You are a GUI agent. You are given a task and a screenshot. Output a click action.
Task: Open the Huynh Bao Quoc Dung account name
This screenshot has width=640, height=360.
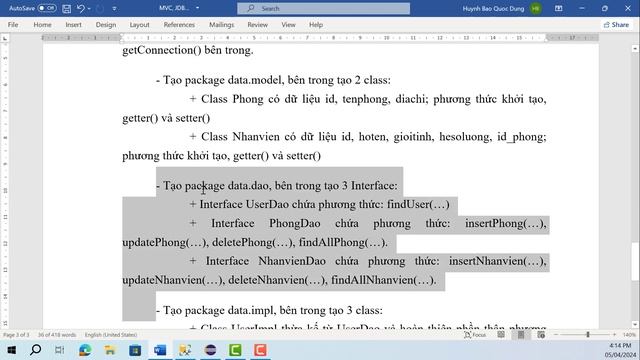(493, 8)
